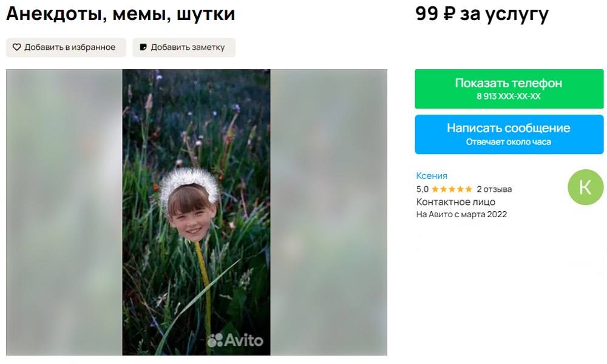Show the phone with 'Показать телефон'
The height and width of the screenshot is (364, 607).
point(509,89)
